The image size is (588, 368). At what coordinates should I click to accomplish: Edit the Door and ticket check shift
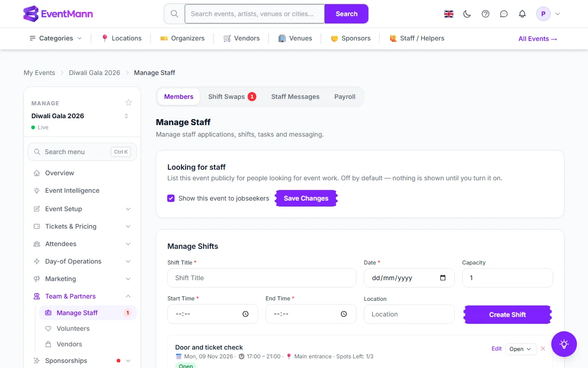[x=497, y=349]
